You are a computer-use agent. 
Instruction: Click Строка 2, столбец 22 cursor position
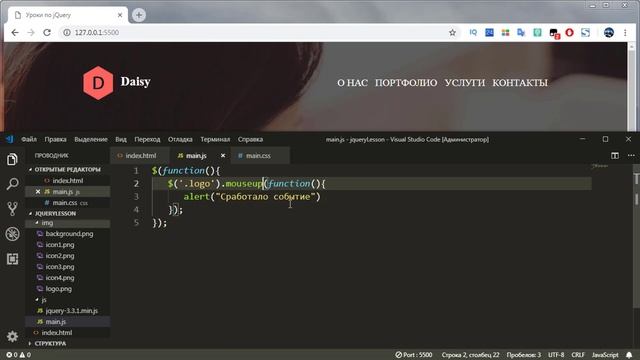click(x=470, y=355)
